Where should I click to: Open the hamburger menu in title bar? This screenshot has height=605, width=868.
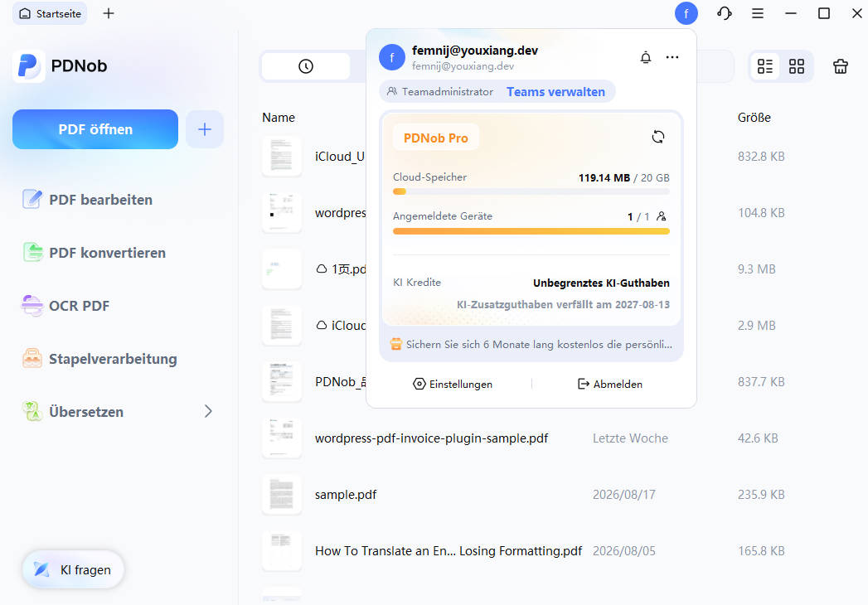click(757, 13)
